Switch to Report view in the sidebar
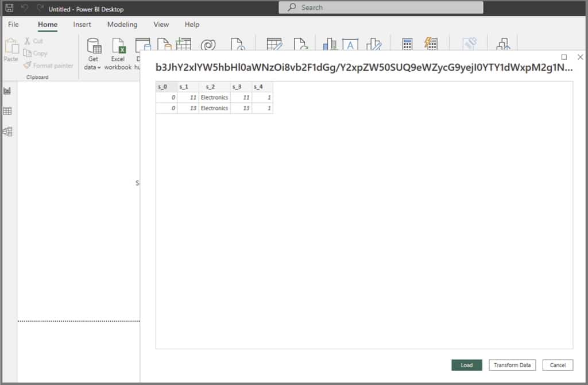Viewport: 588px width, 385px height. tap(7, 90)
